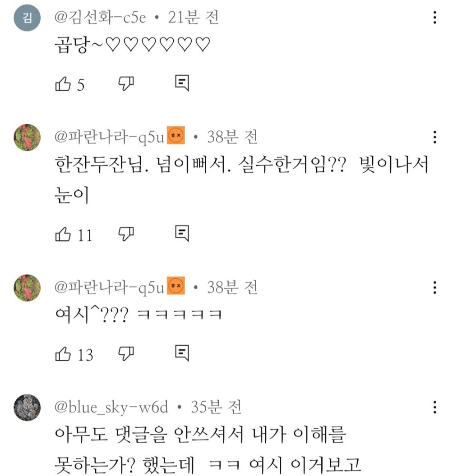Open more options for the 여시^??? comment
This screenshot has width=462, height=476.
[x=434, y=287]
